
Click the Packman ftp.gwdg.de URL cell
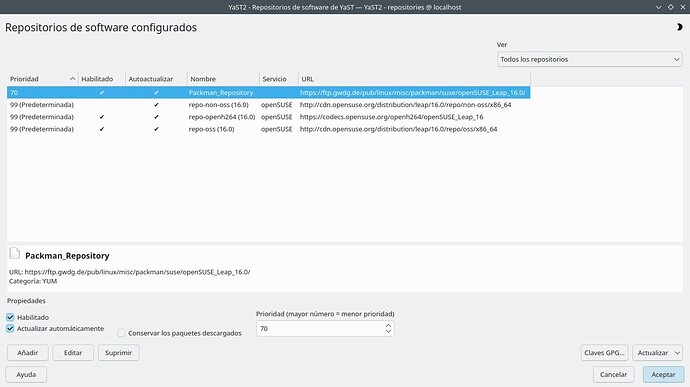pos(412,92)
